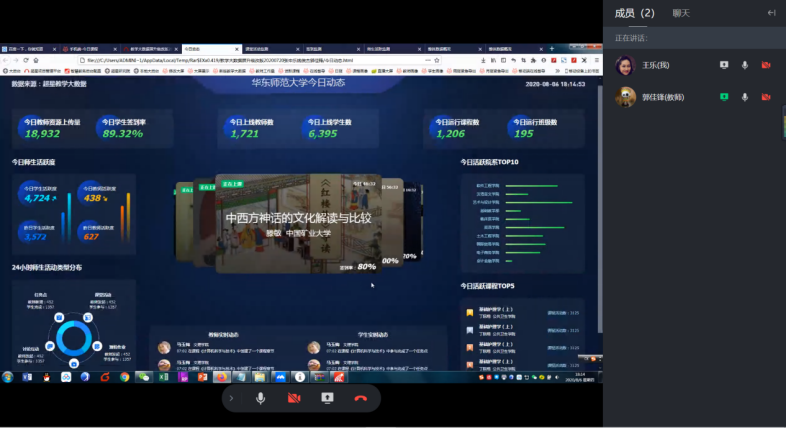This screenshot has width=786, height=428.
Task: Click 今日学生签到率 value 89.32%
Action: [123, 134]
